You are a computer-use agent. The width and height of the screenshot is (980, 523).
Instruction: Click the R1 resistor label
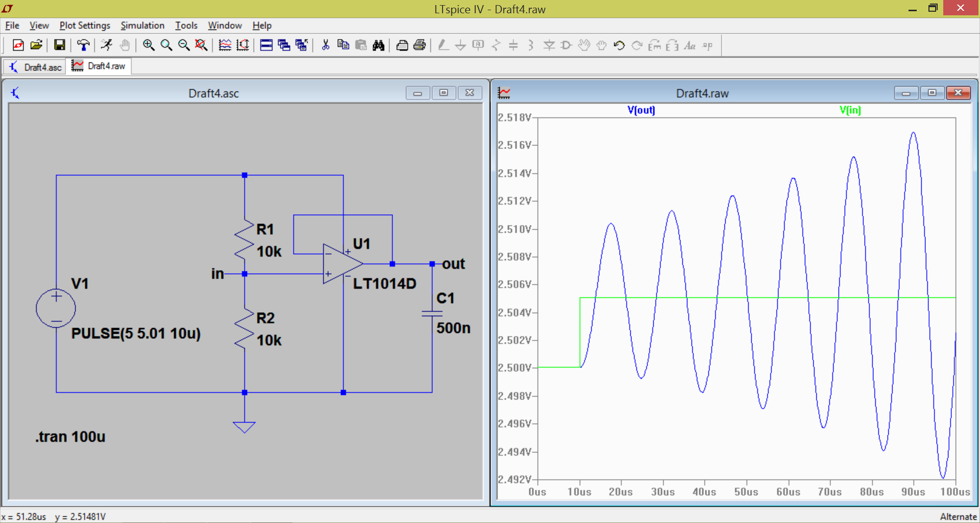[265, 229]
